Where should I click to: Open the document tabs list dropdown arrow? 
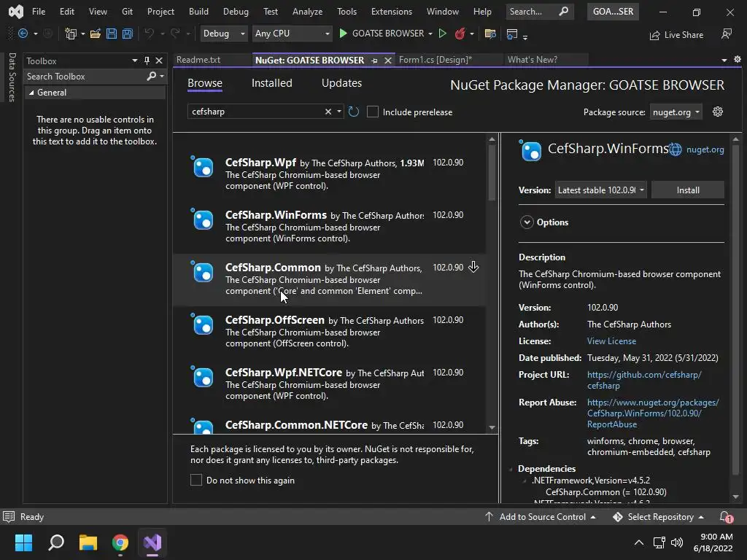click(724, 60)
